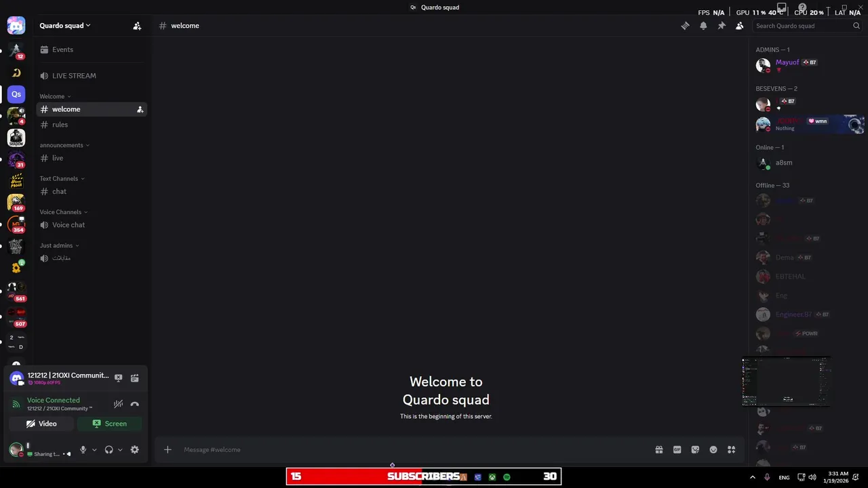Image resolution: width=868 pixels, height=488 pixels.
Task: Select the welcome channel
Action: click(91, 109)
